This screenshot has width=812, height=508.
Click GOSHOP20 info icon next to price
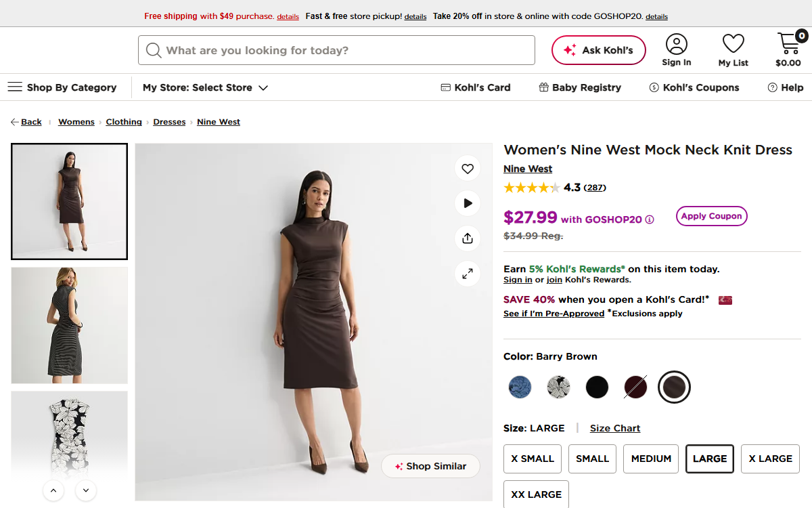coord(650,219)
